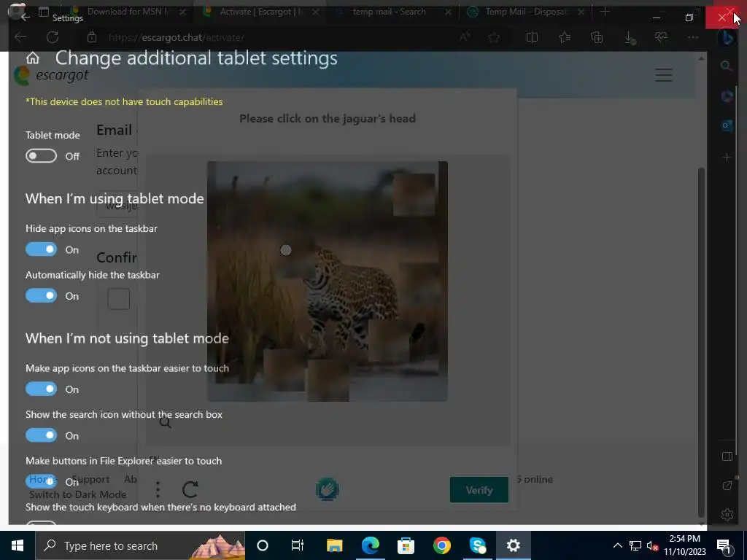Screen dimensions: 747x560
Task: Click the captcha hand logo
Action: (x=328, y=489)
